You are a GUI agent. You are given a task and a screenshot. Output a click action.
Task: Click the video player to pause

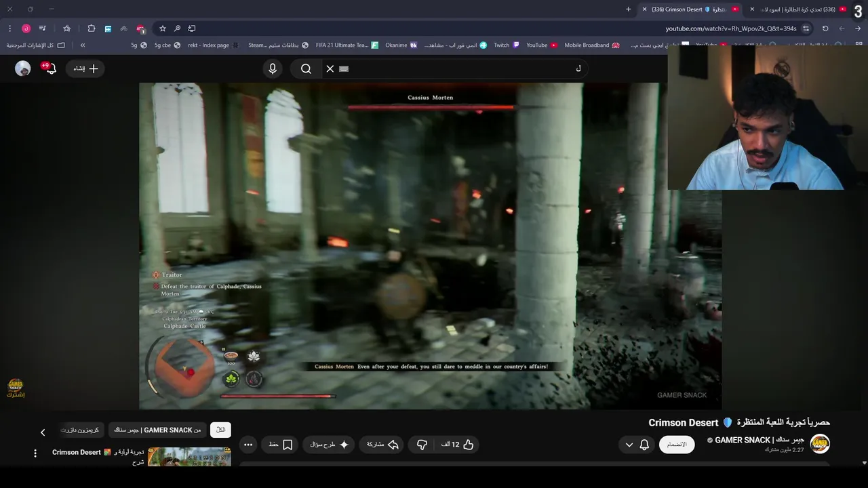(430, 245)
